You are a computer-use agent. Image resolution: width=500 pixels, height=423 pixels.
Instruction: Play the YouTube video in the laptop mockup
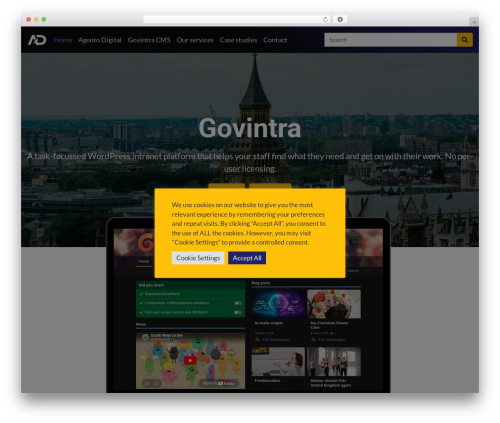[x=190, y=360]
